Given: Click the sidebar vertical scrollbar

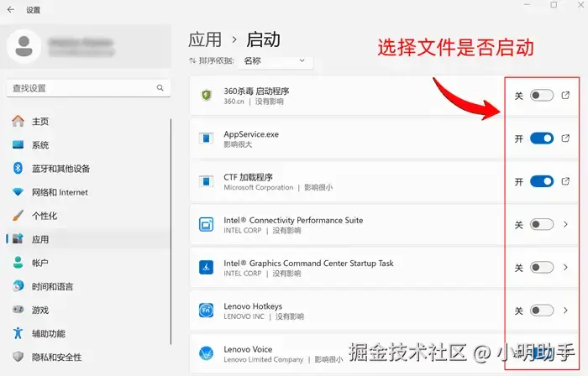Looking at the screenshot, I should (x=171, y=232).
